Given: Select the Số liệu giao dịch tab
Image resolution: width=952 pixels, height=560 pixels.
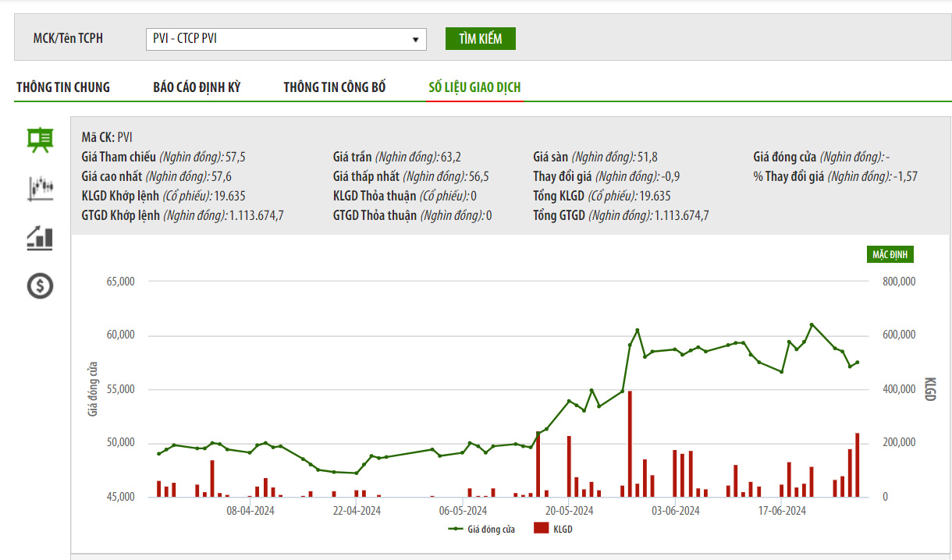Looking at the screenshot, I should tap(474, 87).
